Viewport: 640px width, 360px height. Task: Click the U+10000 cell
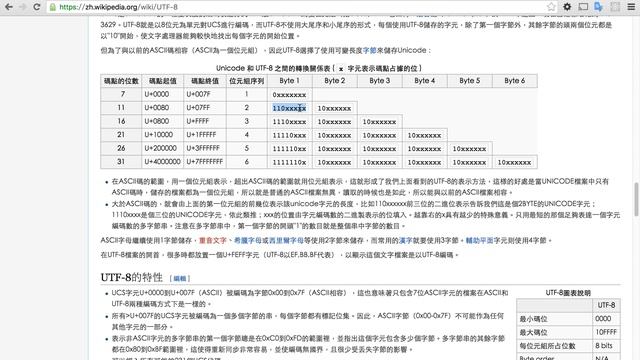(162, 135)
